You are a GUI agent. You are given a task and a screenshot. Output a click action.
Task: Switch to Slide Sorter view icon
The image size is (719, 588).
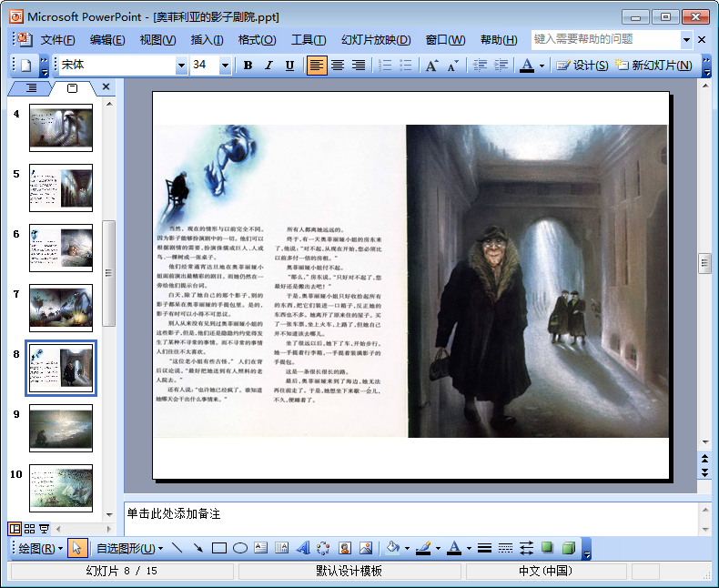(x=29, y=529)
